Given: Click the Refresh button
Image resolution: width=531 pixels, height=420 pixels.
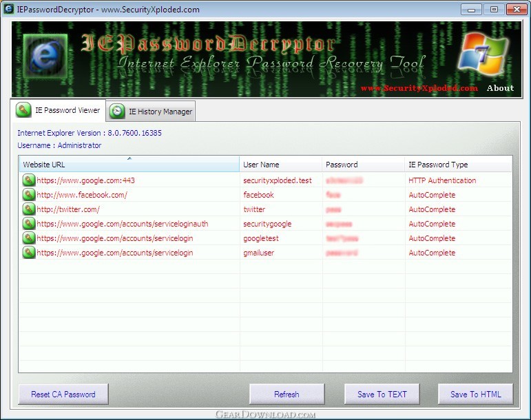Looking at the screenshot, I should click(x=287, y=395).
